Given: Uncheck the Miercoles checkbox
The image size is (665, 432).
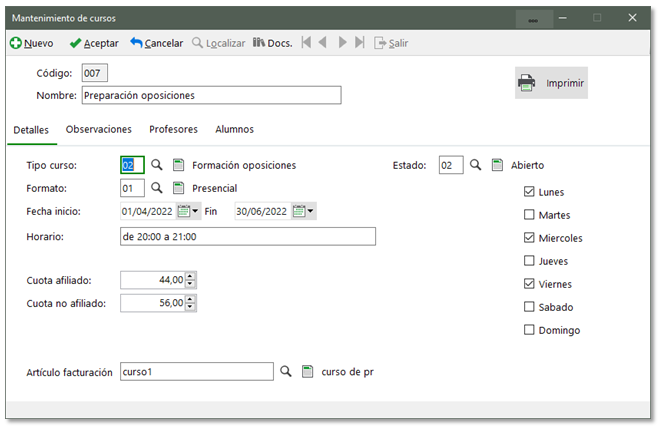Looking at the screenshot, I should [529, 237].
